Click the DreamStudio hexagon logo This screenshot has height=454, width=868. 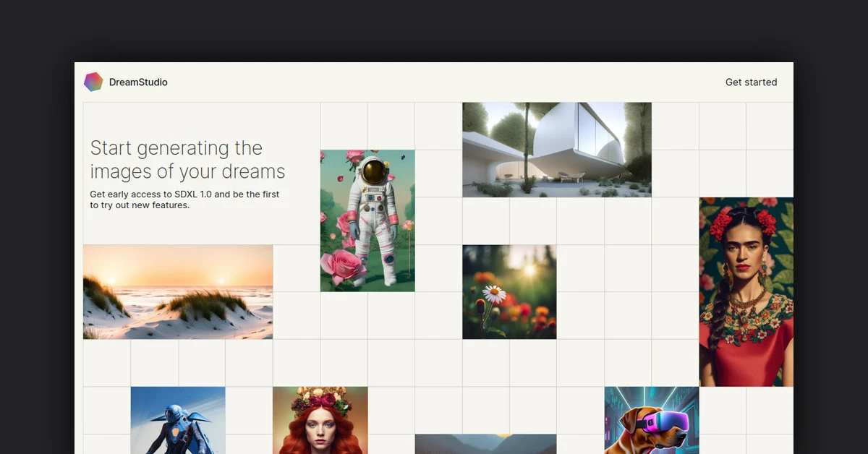93,82
